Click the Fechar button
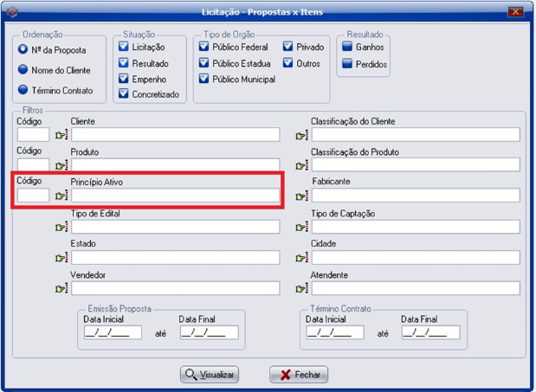 (x=299, y=375)
